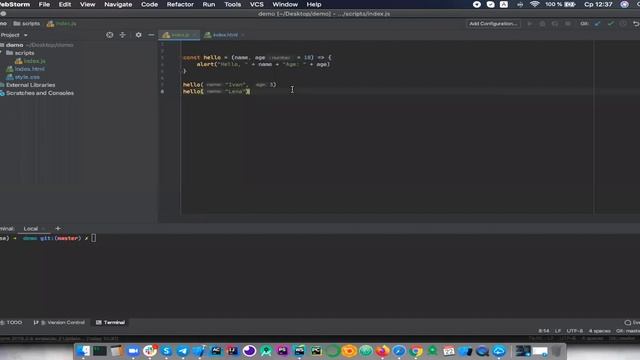
Task: Open the Navigate menu
Action: coord(118,4)
